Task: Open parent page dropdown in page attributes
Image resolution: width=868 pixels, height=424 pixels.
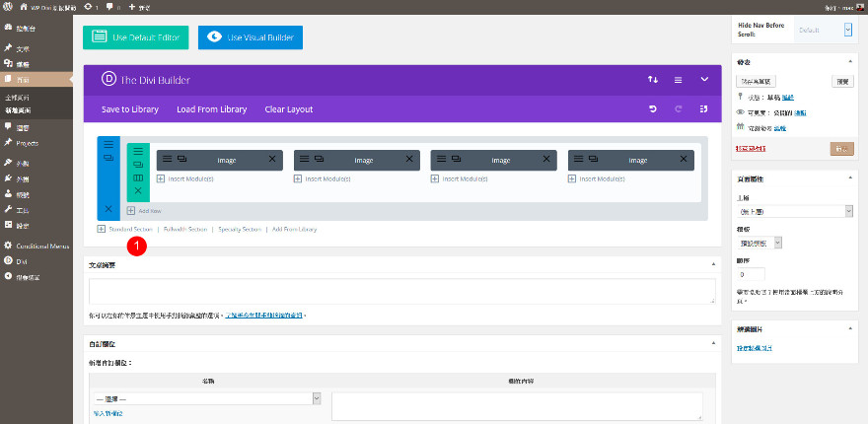Action: pos(795,211)
